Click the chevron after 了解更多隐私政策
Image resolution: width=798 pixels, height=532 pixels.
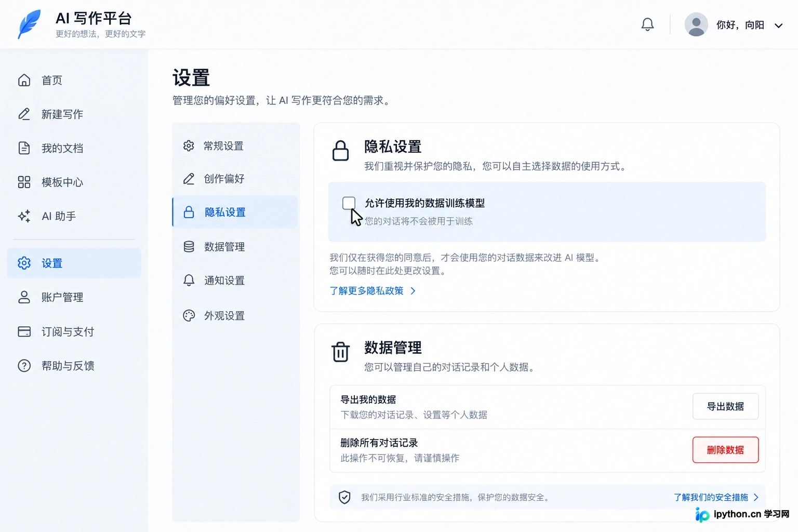tap(413, 291)
